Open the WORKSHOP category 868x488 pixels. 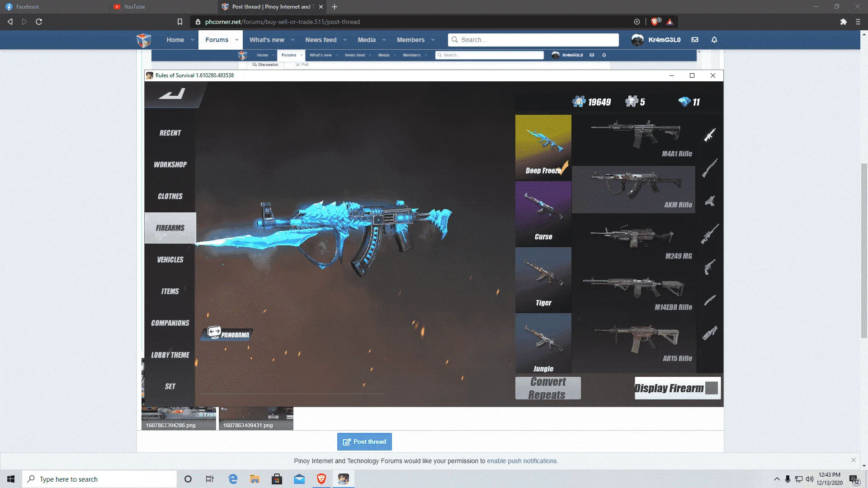170,164
